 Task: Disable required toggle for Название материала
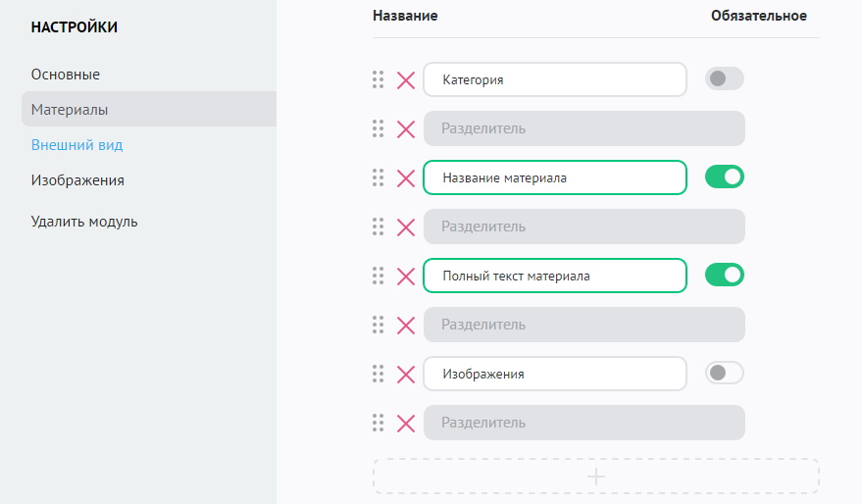[x=724, y=177]
